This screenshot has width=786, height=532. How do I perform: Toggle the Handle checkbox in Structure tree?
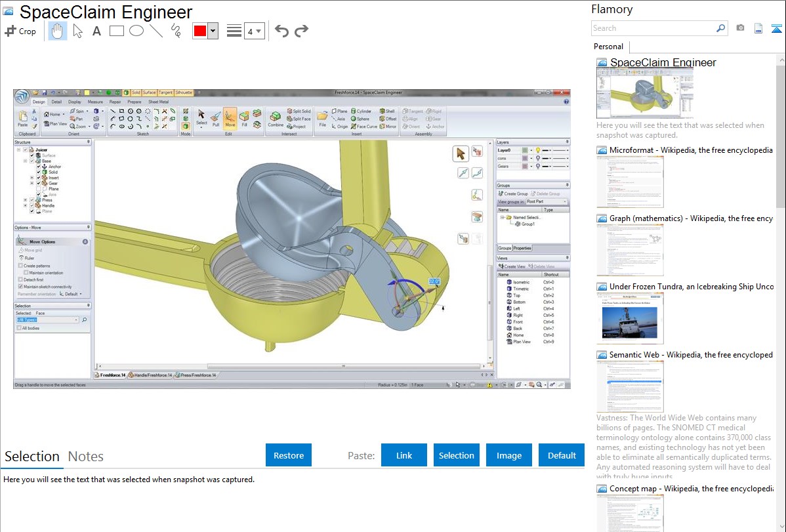[x=32, y=205]
